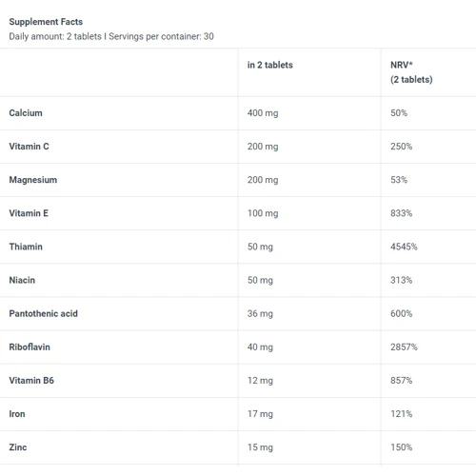Select the 2857% riboflavin NRV value
The image size is (476, 476).
click(x=404, y=347)
